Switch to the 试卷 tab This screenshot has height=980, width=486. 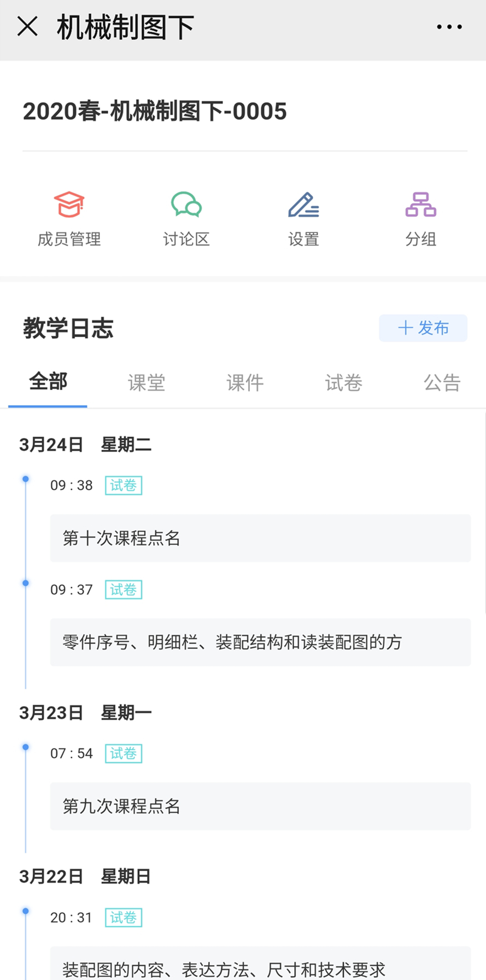pyautogui.click(x=343, y=382)
